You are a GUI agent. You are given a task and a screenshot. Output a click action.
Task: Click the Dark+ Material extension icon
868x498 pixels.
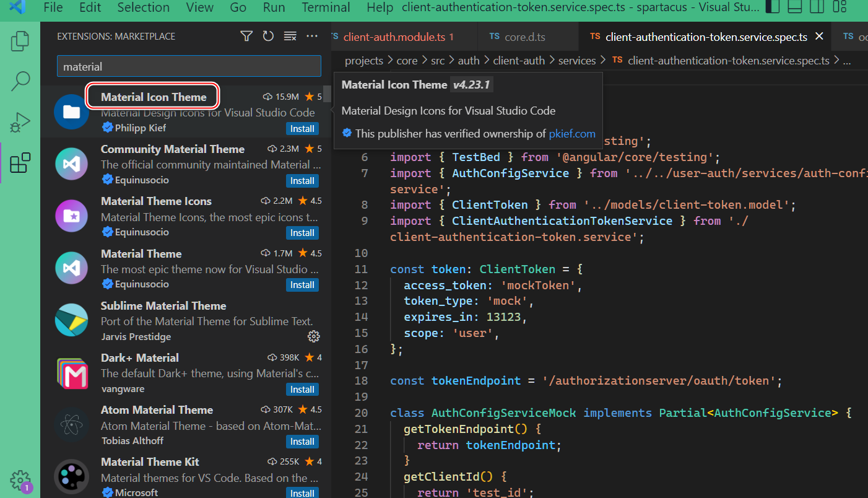coord(71,373)
